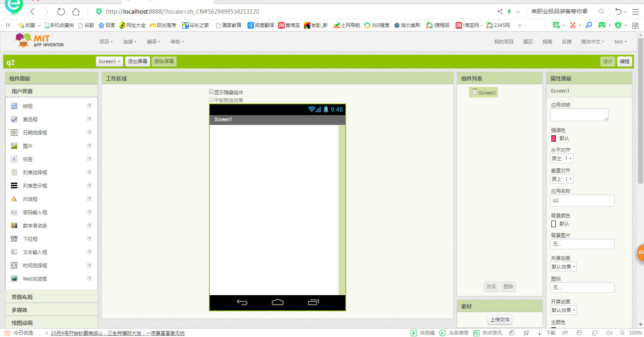Open the browser hamburger menu
Screen dimensions: 644x337
(x=636, y=12)
